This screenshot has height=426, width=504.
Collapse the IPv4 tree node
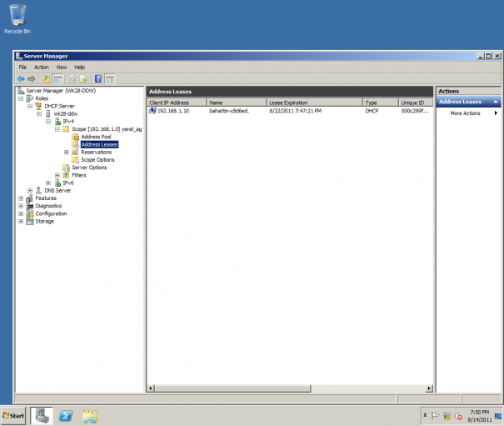48,122
